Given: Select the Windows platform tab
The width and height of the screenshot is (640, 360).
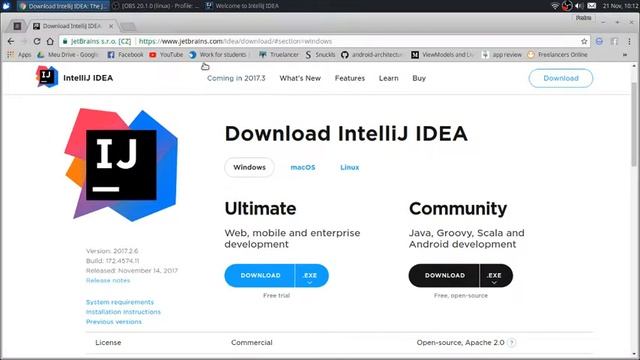Looking at the screenshot, I should pos(249,167).
